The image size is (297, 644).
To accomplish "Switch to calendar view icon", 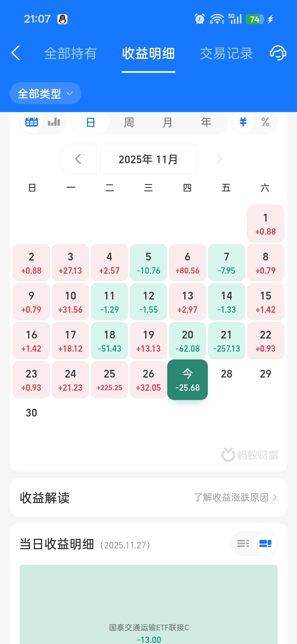I will [x=32, y=122].
